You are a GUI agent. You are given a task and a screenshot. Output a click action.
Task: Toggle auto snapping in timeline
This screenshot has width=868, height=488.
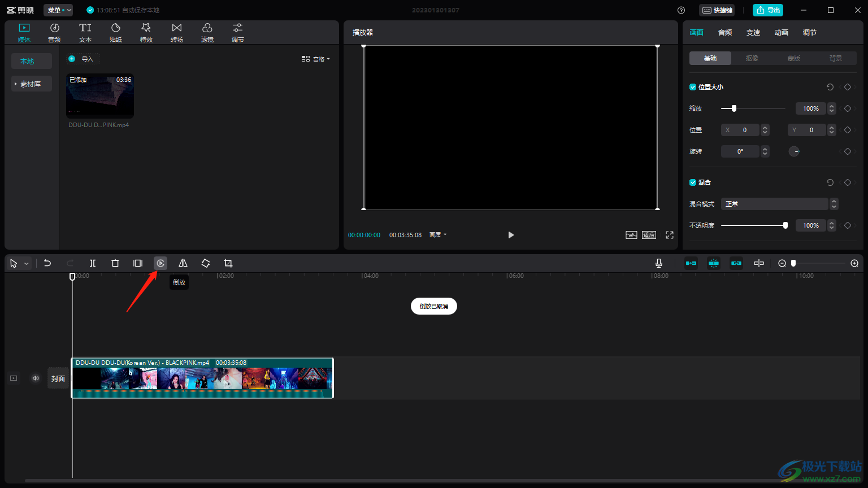click(714, 263)
